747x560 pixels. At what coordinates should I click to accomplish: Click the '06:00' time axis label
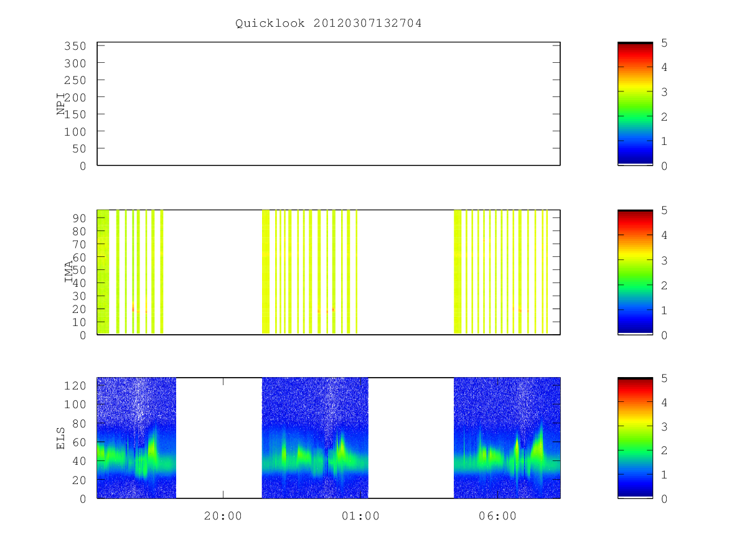498,516
